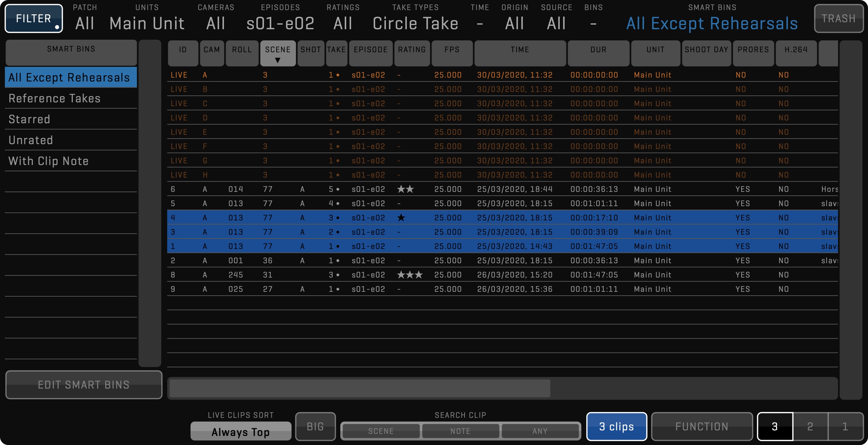Viewport: 868px width, 445px height.
Task: Open the TRASH bin
Action: point(839,18)
